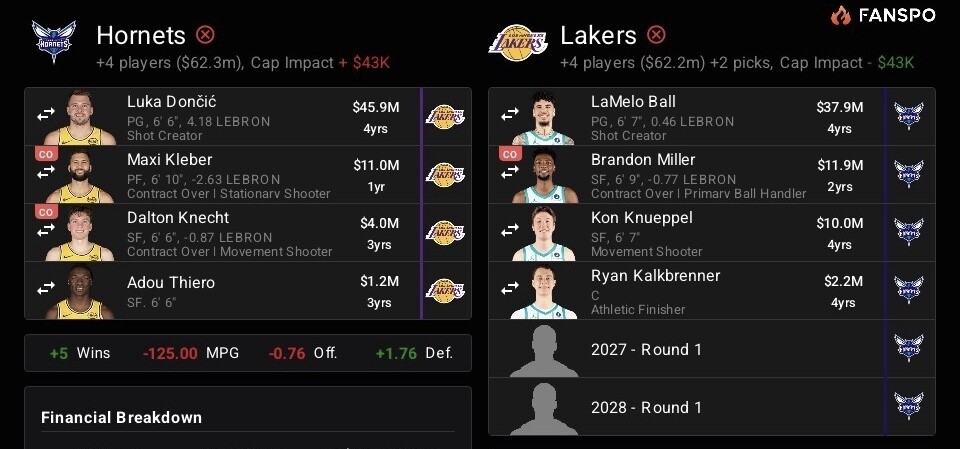Image resolution: width=960 pixels, height=449 pixels.
Task: Click the swap arrows beside Ryan Kalkbrenner
Action: coord(510,289)
